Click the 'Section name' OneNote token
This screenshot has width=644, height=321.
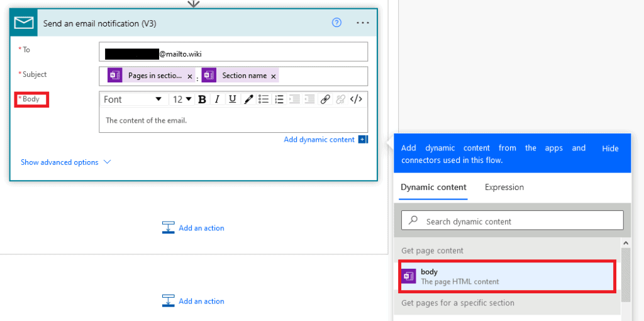point(240,76)
